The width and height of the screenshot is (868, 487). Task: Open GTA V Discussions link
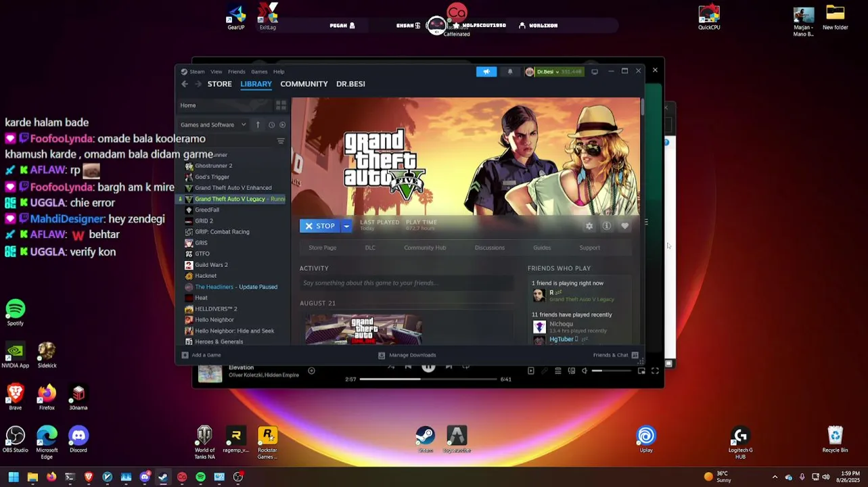tap(490, 248)
